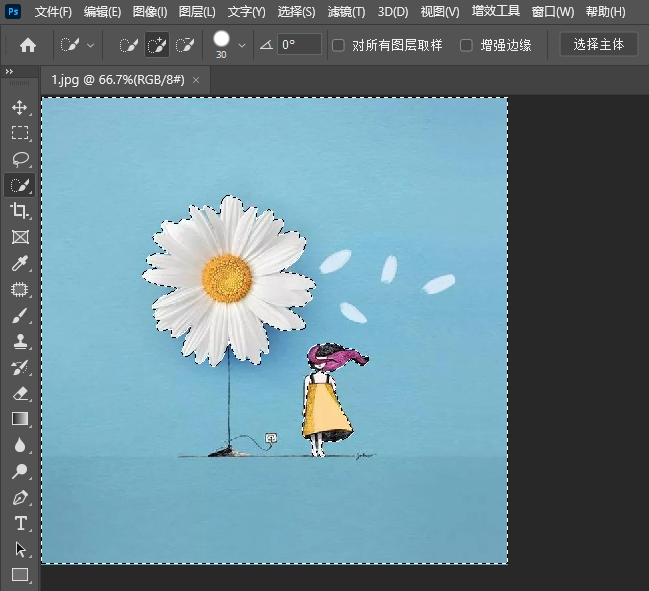Select the Horizontal Type tool
649x591 pixels.
pyautogui.click(x=19, y=523)
